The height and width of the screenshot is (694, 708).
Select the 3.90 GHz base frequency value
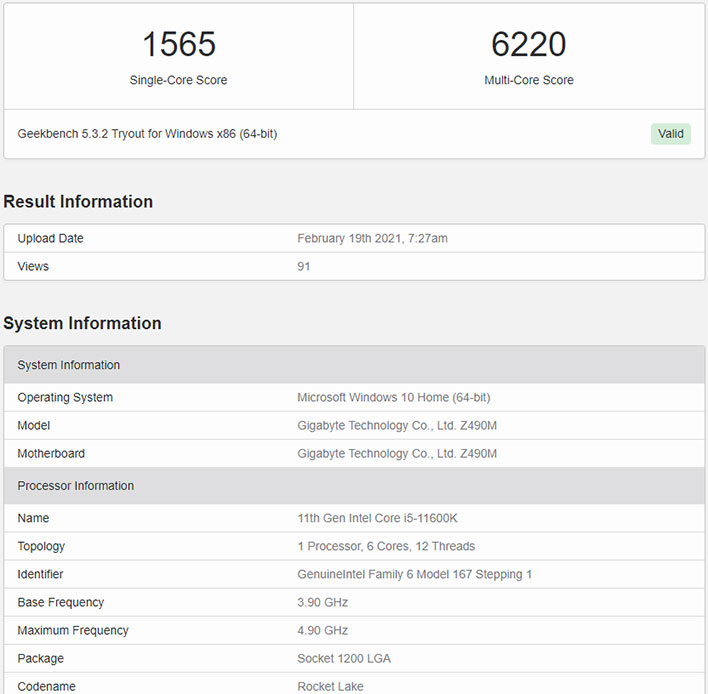pos(322,602)
